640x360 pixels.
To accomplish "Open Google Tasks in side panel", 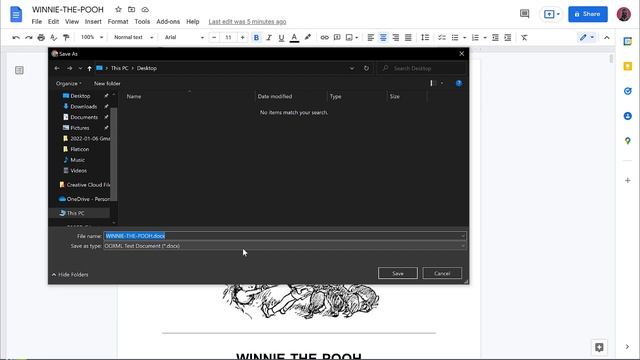I will point(628,91).
